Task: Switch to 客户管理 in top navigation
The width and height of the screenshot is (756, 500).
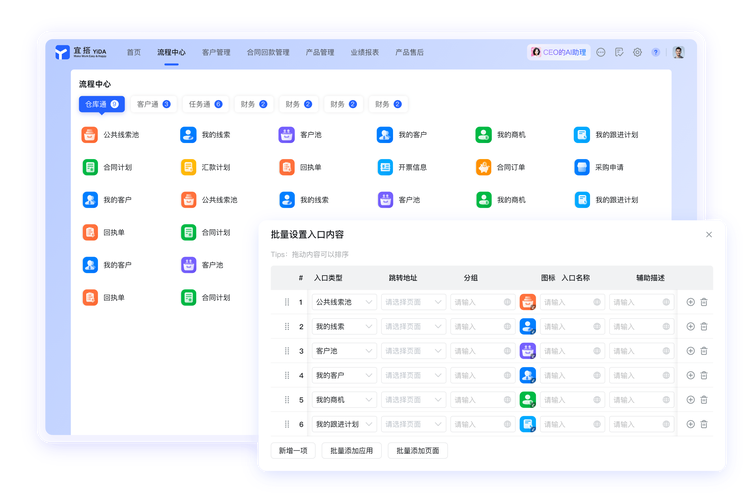Action: 216,52
